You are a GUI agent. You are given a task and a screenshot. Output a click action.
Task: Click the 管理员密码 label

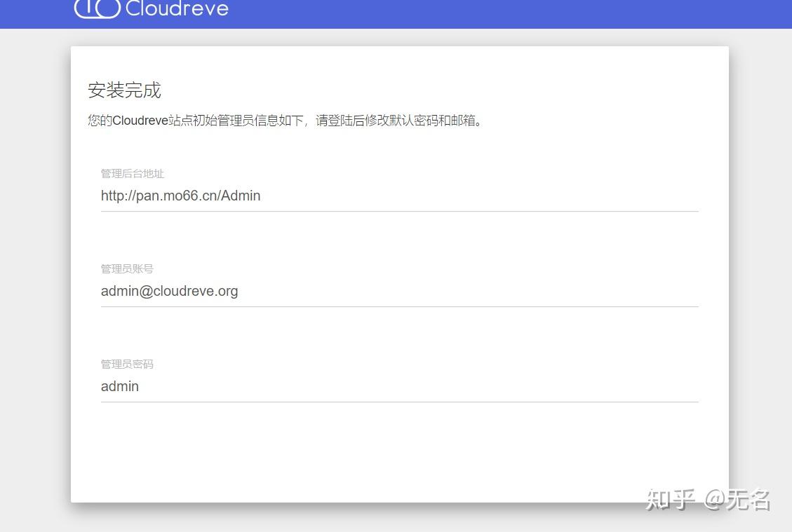(x=127, y=364)
